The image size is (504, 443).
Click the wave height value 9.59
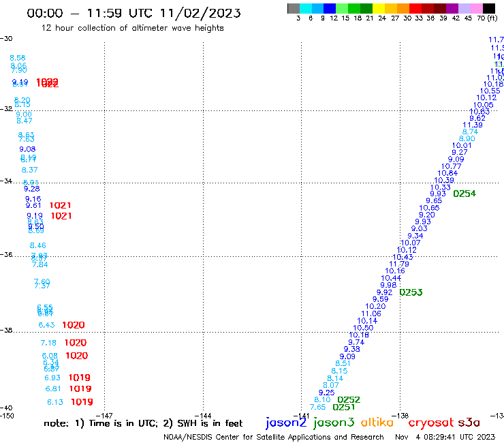click(381, 299)
